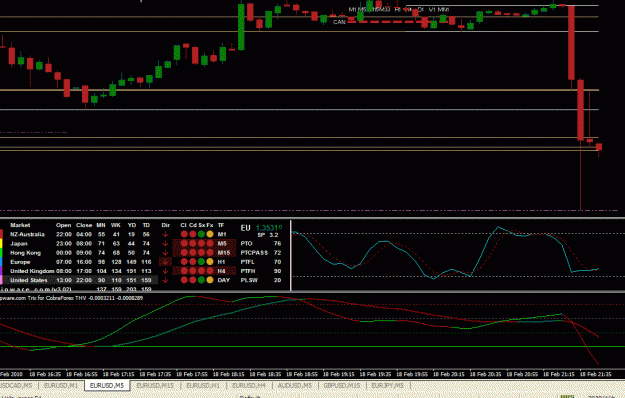
Task: Click the Dir column header
Action: click(x=165, y=225)
